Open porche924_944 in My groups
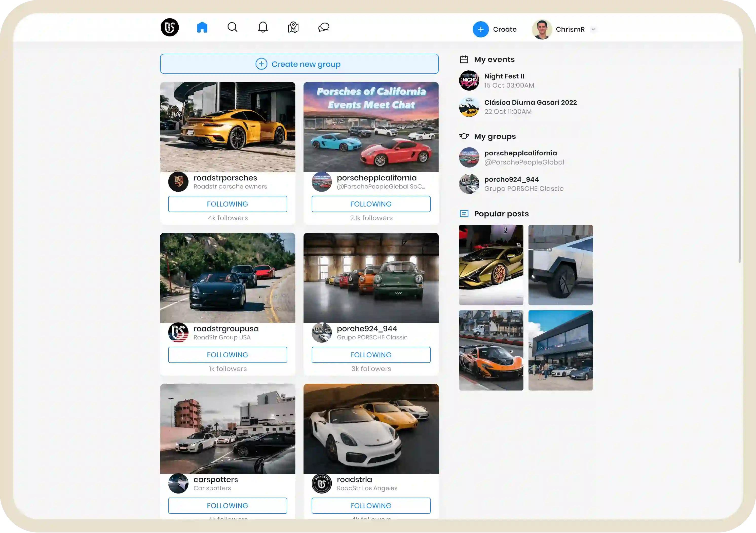Image resolution: width=756 pixels, height=533 pixels. (x=511, y=180)
